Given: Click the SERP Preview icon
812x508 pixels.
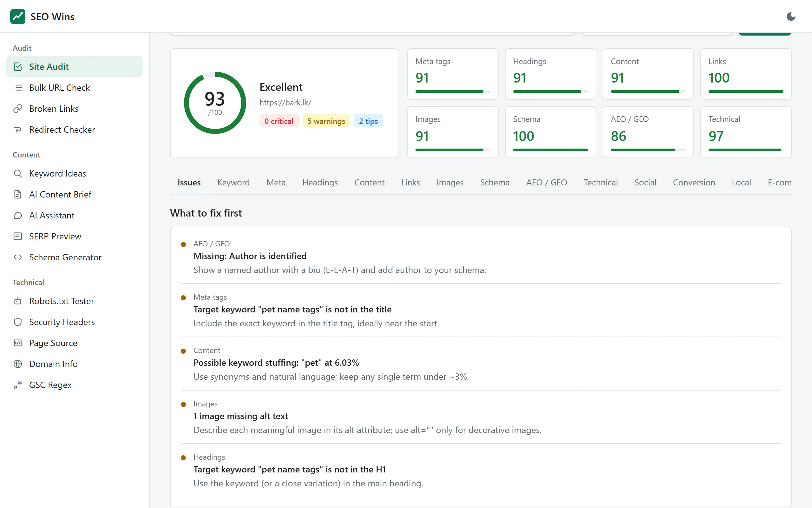Looking at the screenshot, I should (18, 236).
